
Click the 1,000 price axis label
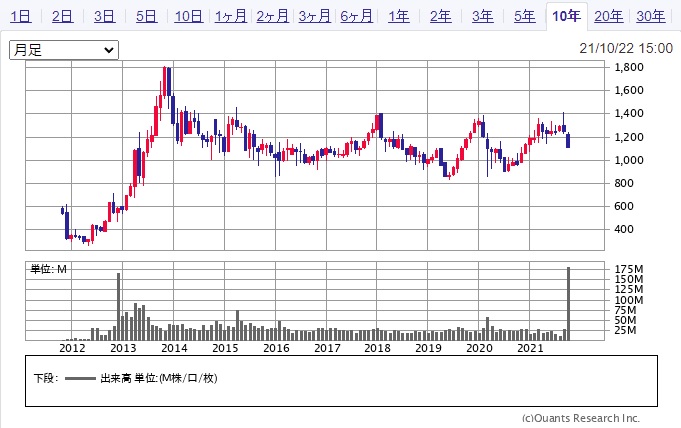(629, 160)
